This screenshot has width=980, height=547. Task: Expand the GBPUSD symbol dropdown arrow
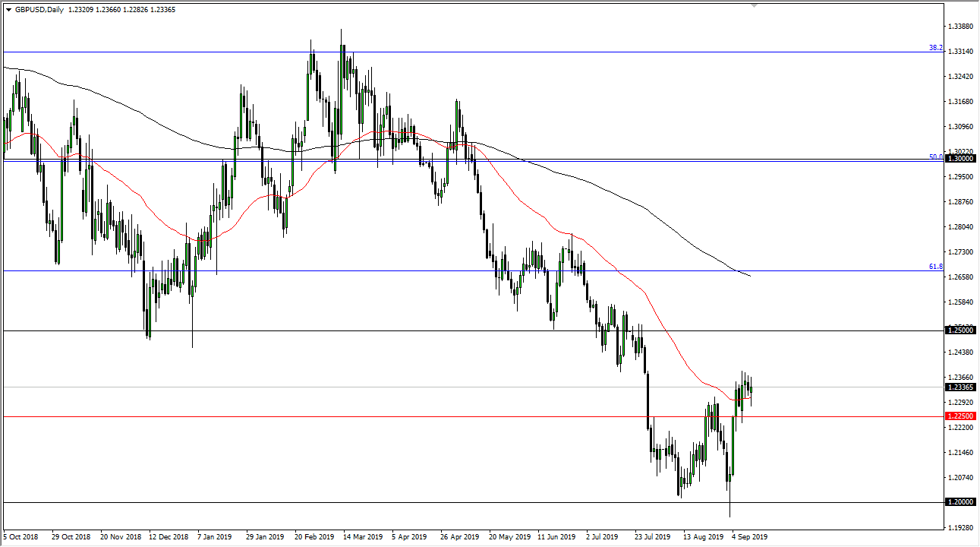(9, 10)
